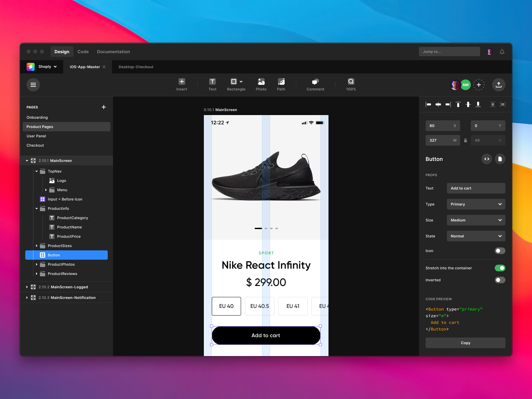
Task: Open the Type dropdown set to Primary
Action: 476,204
